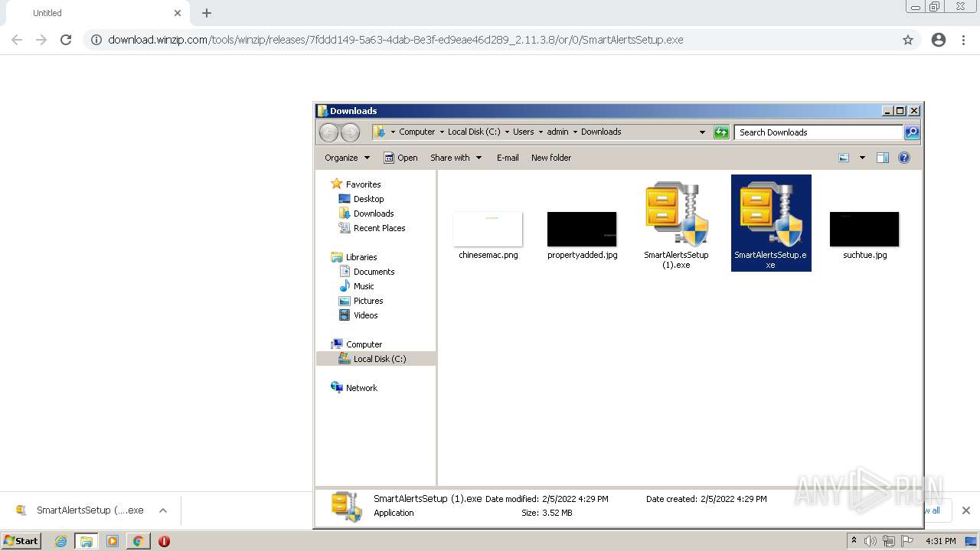Go back in Chrome
Image resolution: width=980 pixels, height=551 pixels.
tap(17, 40)
